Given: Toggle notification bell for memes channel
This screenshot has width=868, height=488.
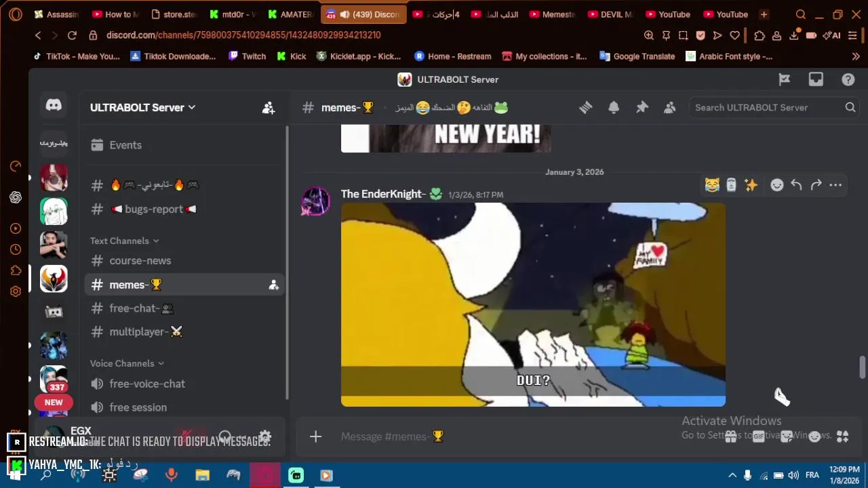Looking at the screenshot, I should (614, 107).
